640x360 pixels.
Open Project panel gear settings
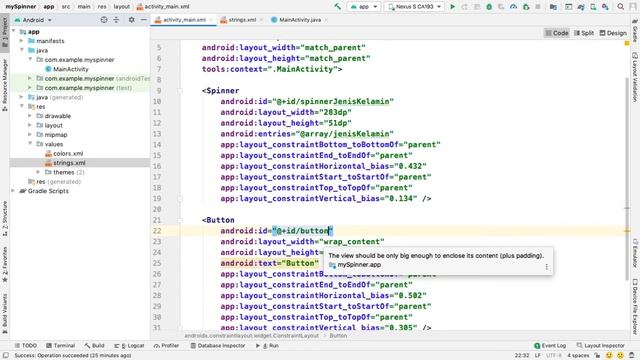tap(131, 20)
